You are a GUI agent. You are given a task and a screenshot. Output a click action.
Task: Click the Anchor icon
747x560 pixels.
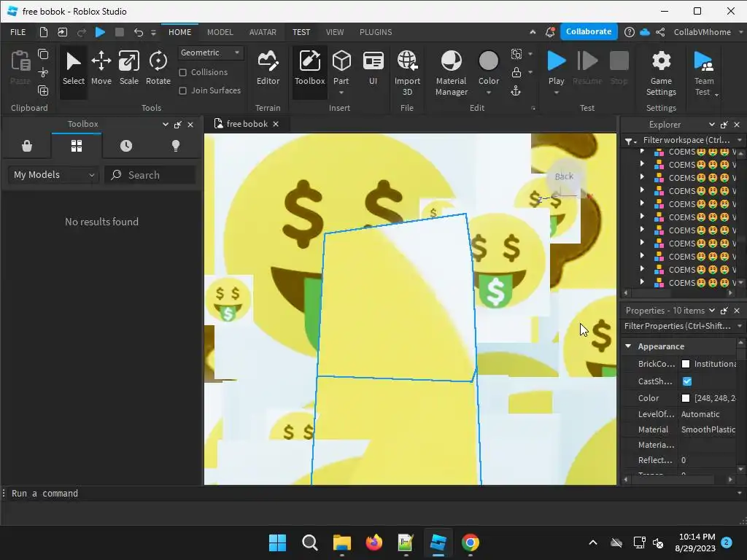[x=516, y=90]
